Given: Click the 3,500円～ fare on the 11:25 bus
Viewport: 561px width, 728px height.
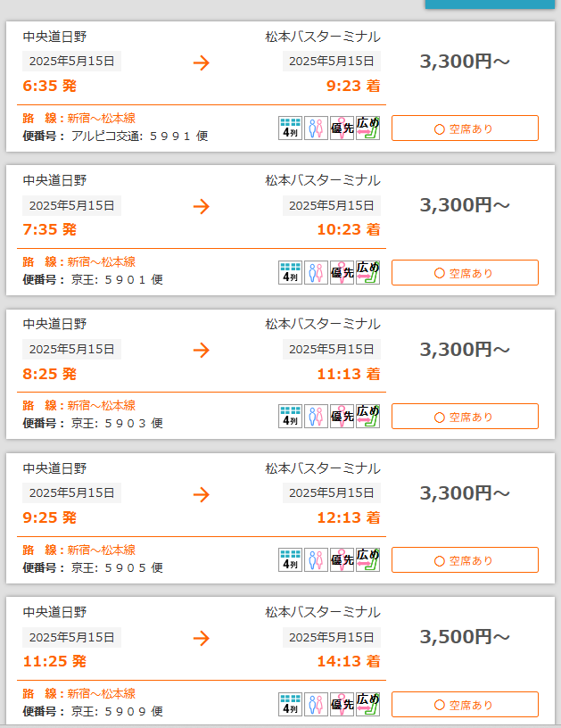Looking at the screenshot, I should pyautogui.click(x=465, y=637).
